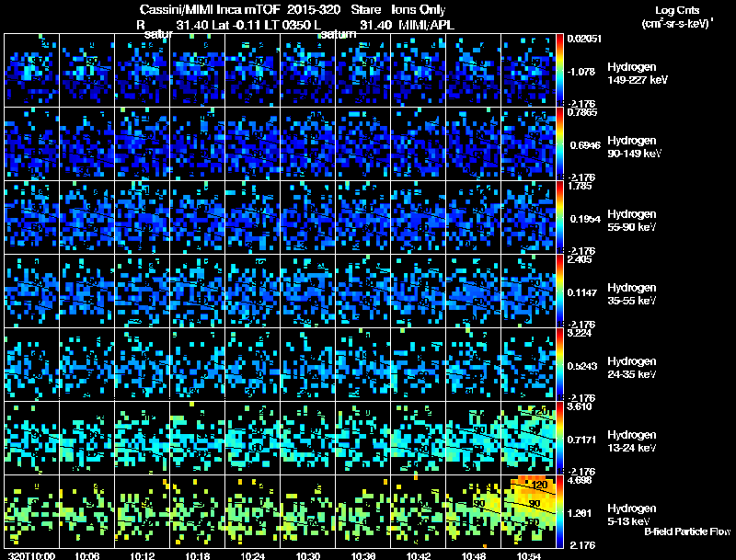Click the 1.281 color bar midpoint value
The width and height of the screenshot is (736, 560).
[x=581, y=514]
